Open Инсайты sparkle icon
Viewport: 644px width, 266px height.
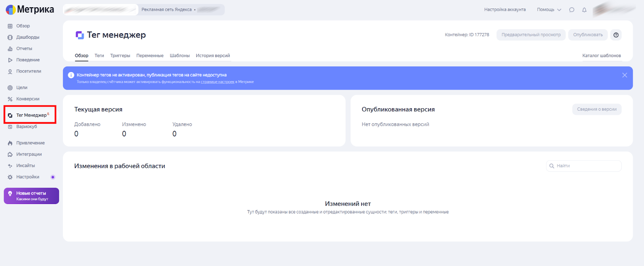[x=10, y=166]
